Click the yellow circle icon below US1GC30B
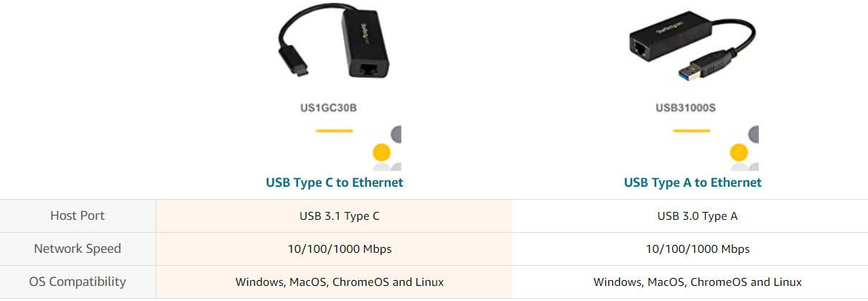Image resolution: width=868 pixels, height=301 pixels. click(381, 152)
